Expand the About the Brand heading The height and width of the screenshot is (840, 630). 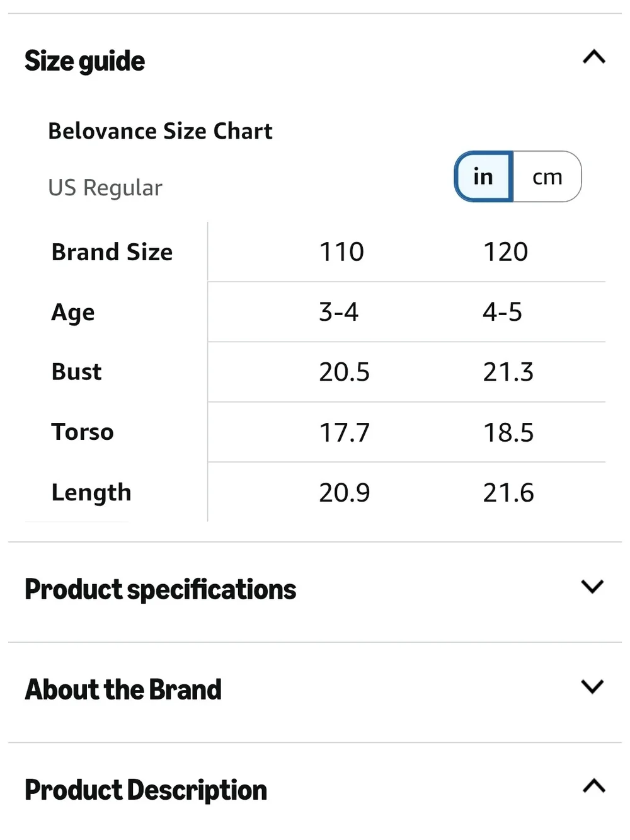123,689
